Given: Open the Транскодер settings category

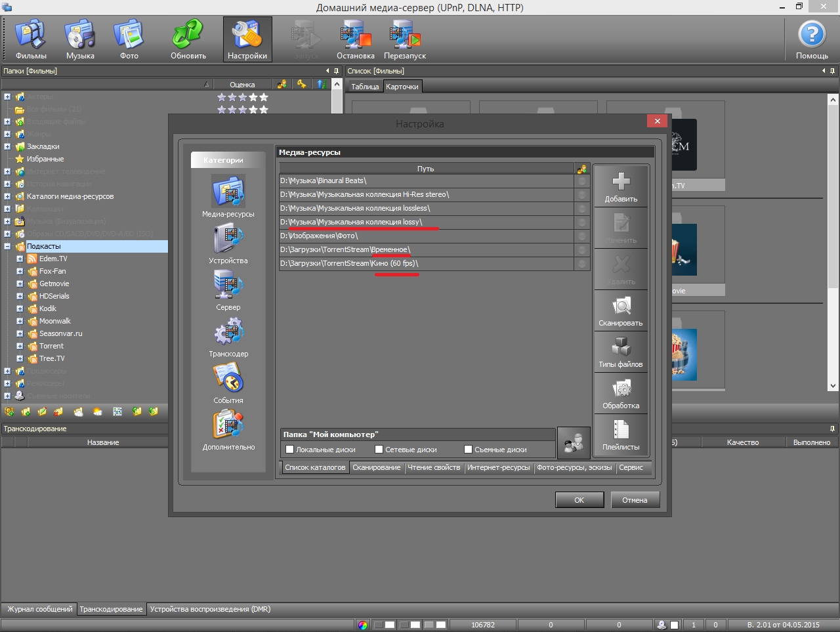Looking at the screenshot, I should click(228, 332).
